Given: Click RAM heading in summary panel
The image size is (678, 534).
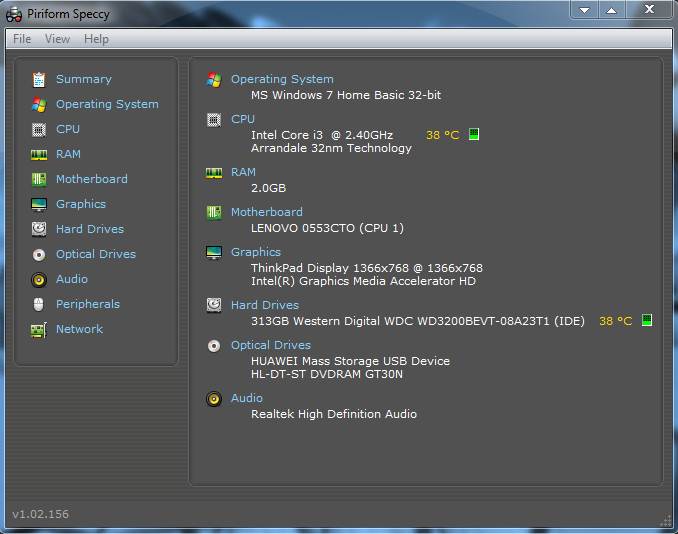Looking at the screenshot, I should (243, 172).
